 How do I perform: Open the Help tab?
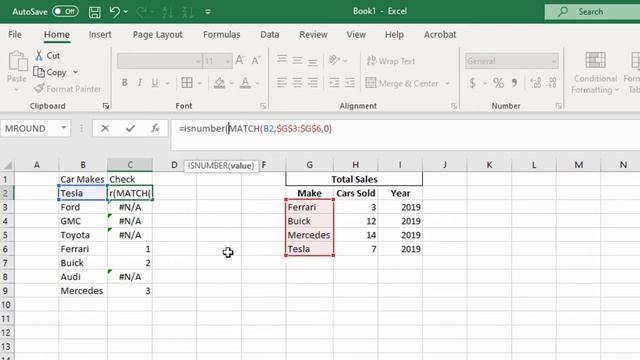394,35
